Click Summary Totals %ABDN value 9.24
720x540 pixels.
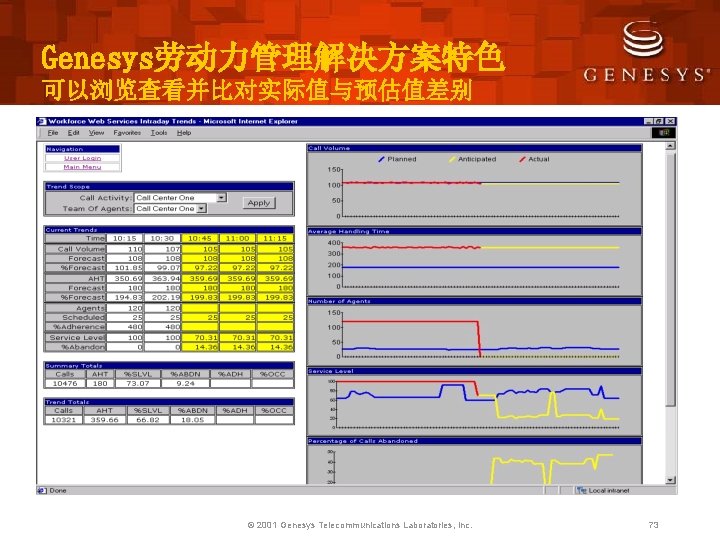[186, 383]
